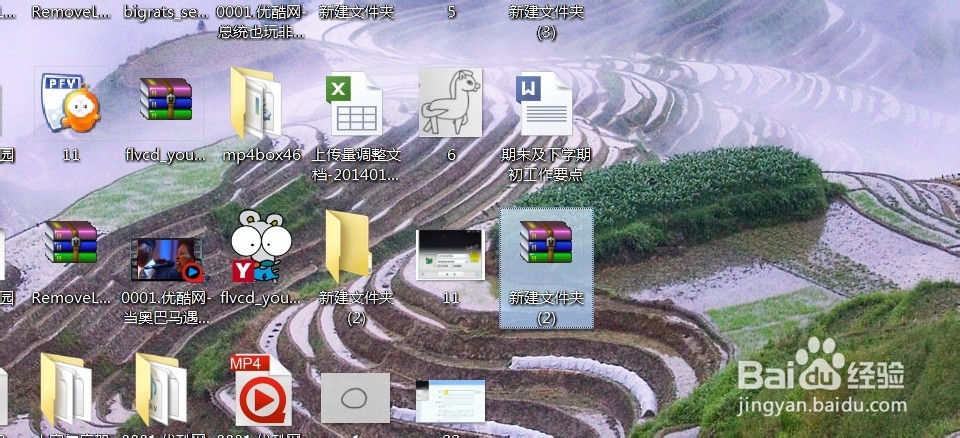Select the WinRAR archive RemoveL...

(71, 242)
